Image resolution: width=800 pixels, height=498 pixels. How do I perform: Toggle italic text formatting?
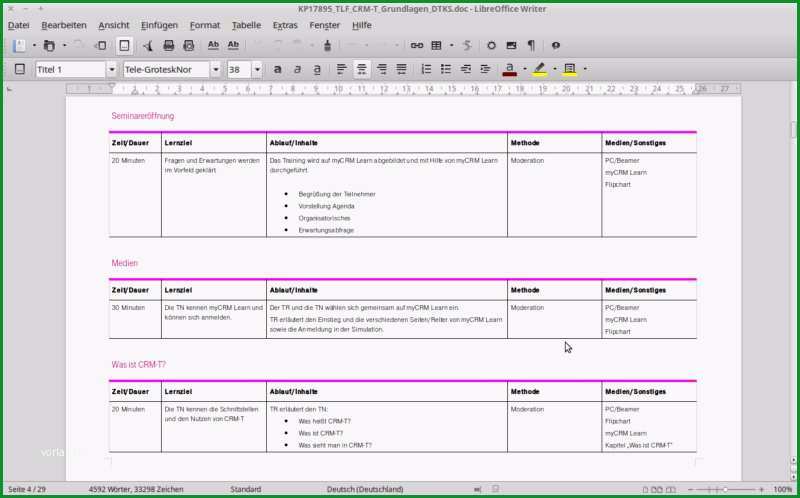(x=297, y=69)
